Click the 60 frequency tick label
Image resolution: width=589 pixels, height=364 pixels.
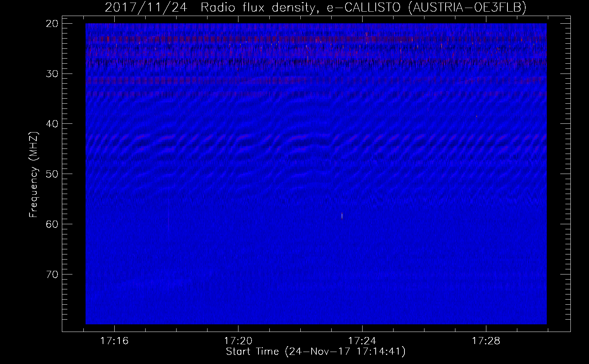[52, 224]
